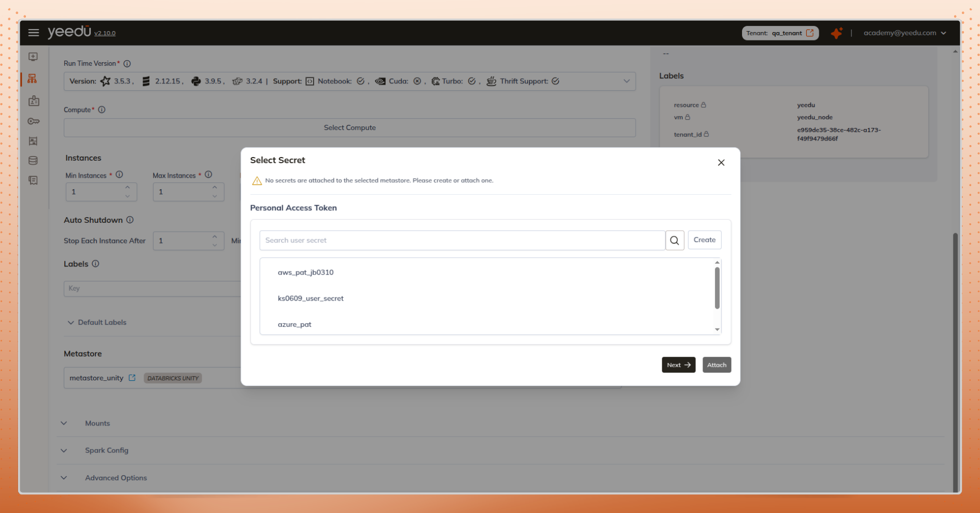Click the billing receipt icon in sidebar
The height and width of the screenshot is (513, 980).
(x=33, y=180)
